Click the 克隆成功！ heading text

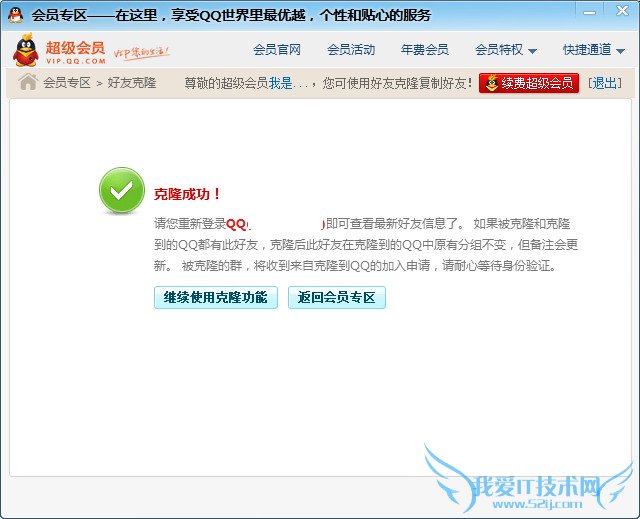tap(187, 194)
